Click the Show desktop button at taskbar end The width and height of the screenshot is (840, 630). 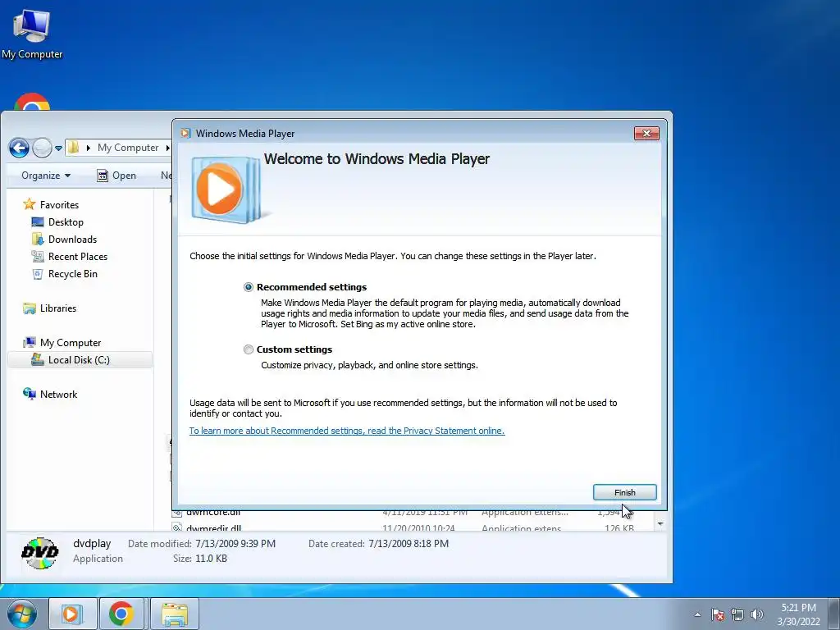833,614
